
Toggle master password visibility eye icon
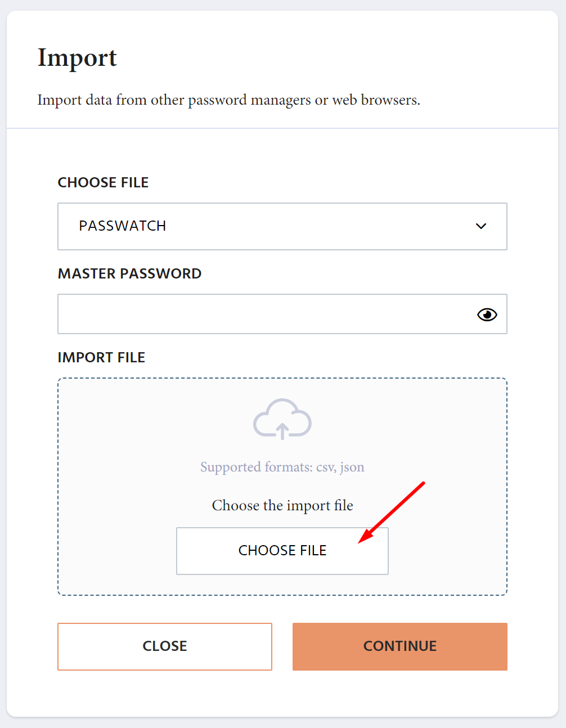pyautogui.click(x=487, y=314)
